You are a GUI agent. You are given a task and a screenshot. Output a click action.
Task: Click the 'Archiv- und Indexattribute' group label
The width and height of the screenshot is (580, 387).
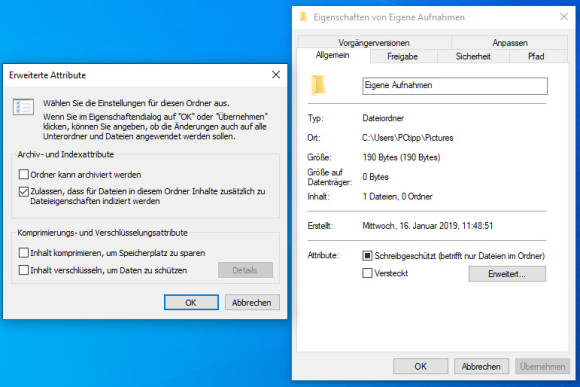click(x=66, y=154)
